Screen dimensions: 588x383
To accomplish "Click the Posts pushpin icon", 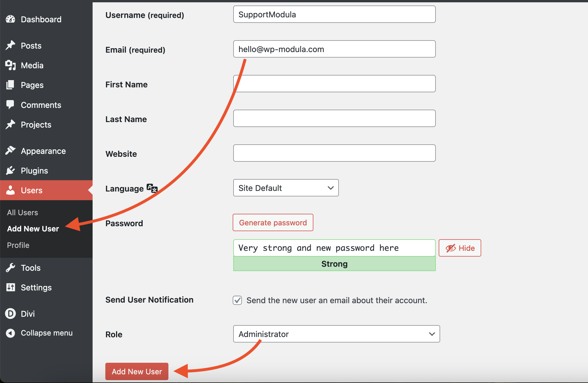I will pyautogui.click(x=10, y=45).
